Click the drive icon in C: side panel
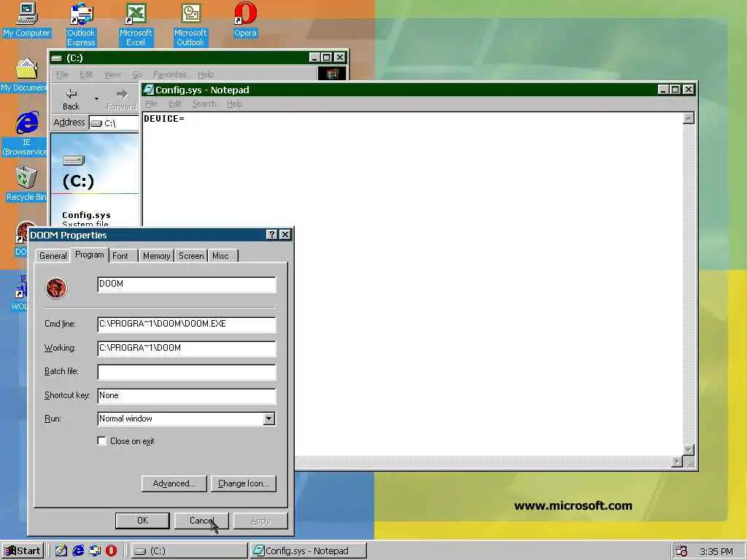747x560 pixels. click(74, 160)
